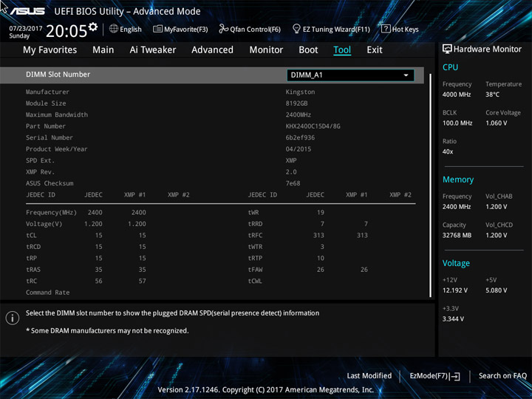The height and width of the screenshot is (399, 532).
Task: Switch to the Monitor tab
Action: [x=266, y=50]
